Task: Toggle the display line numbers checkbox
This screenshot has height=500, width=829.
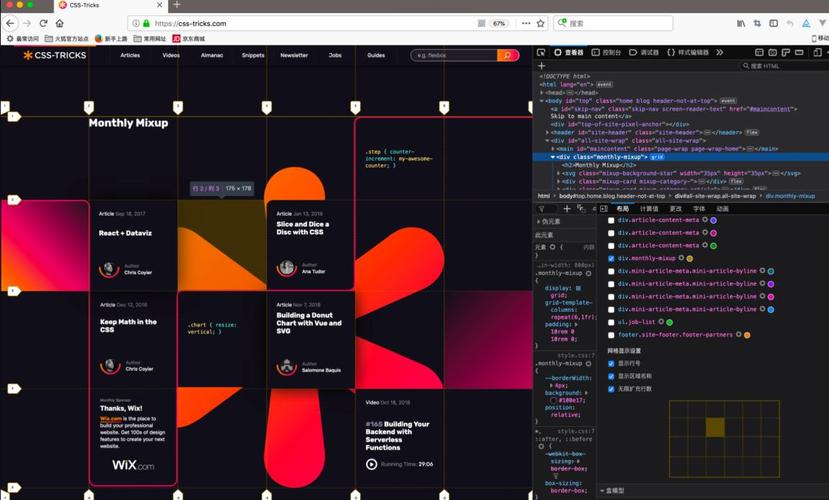Action: [x=611, y=363]
